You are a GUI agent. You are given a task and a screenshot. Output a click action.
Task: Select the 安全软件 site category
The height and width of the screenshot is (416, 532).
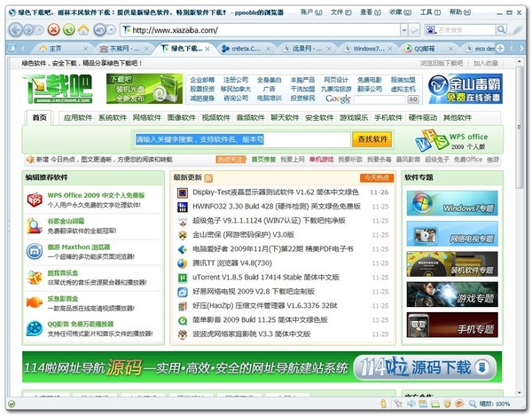(x=319, y=118)
